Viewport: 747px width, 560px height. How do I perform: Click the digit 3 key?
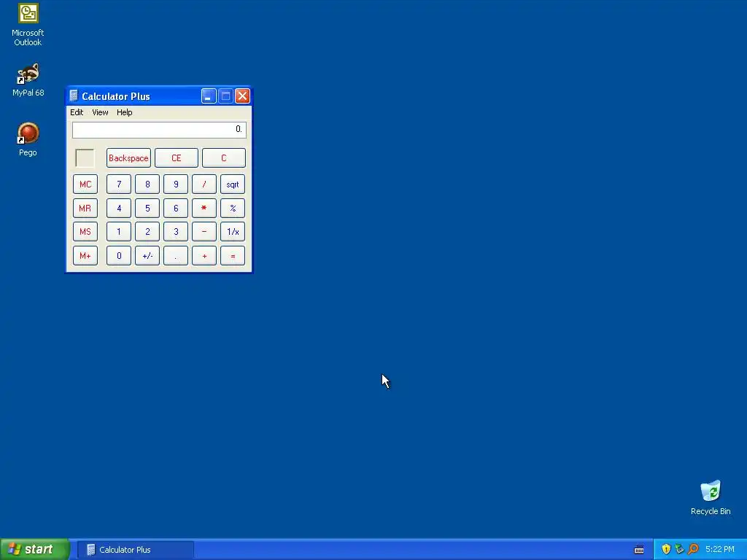tap(176, 232)
